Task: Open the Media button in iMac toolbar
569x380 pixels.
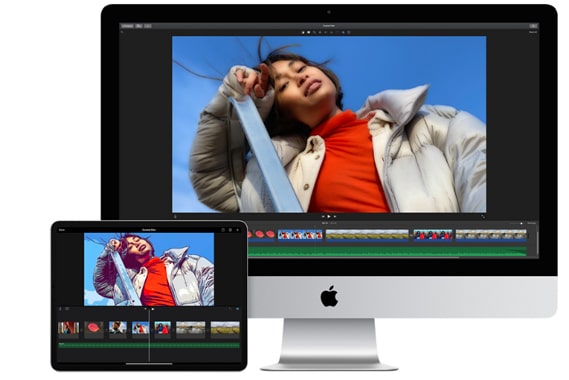Action: [139, 26]
